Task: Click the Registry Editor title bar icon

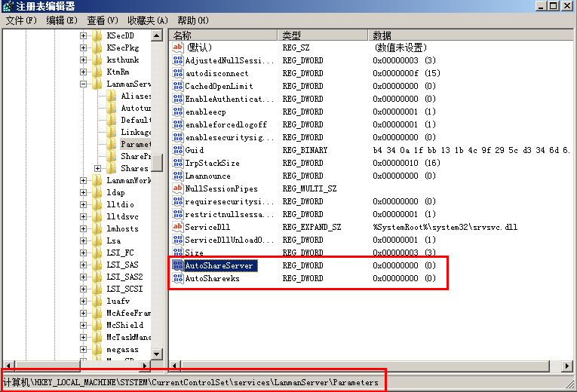Action: pos(8,6)
